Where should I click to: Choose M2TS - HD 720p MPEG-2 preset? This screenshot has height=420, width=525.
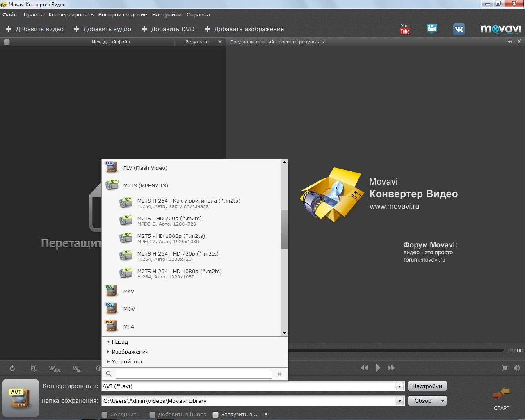click(x=192, y=221)
